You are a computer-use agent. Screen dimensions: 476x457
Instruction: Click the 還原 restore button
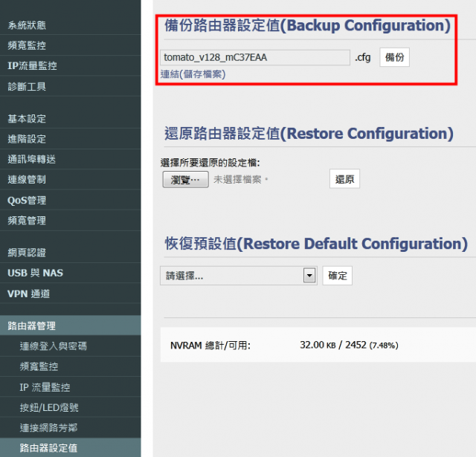click(344, 179)
